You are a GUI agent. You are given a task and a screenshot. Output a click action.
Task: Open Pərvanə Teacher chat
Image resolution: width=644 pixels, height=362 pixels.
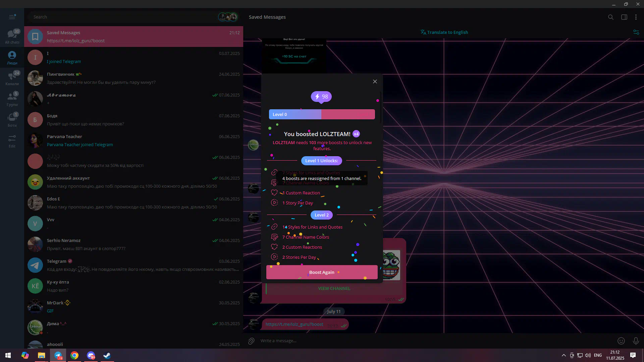(x=134, y=140)
